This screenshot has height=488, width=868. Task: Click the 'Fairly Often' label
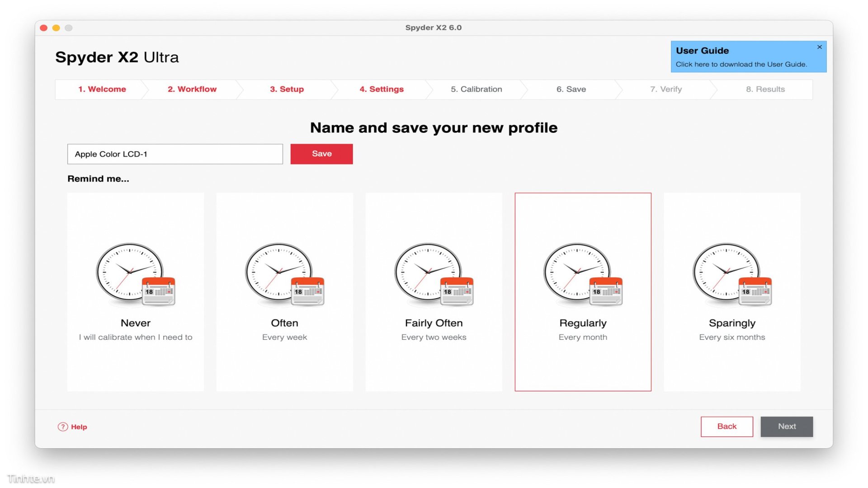click(434, 323)
